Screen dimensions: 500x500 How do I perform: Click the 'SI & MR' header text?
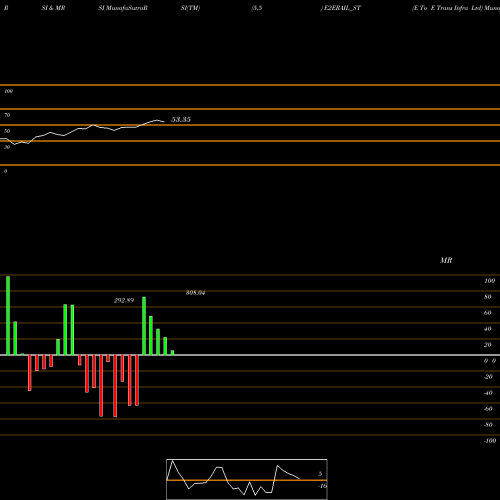tap(53, 8)
